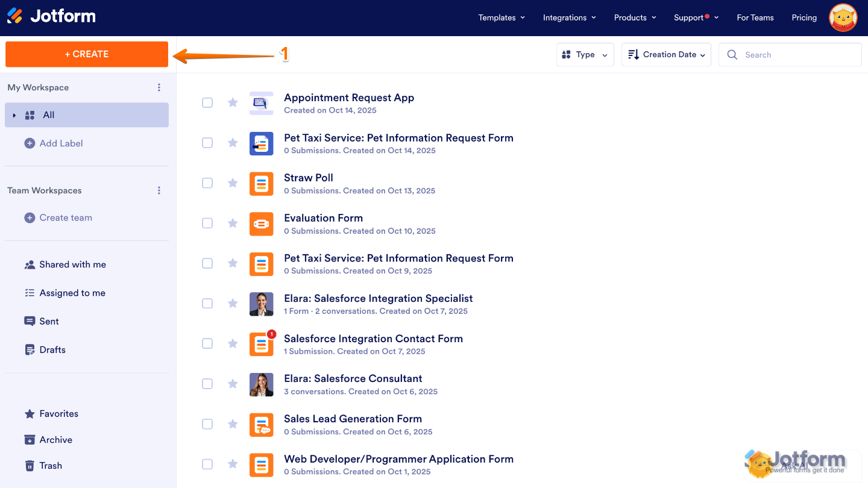Click the CREATE button

pos(86,54)
